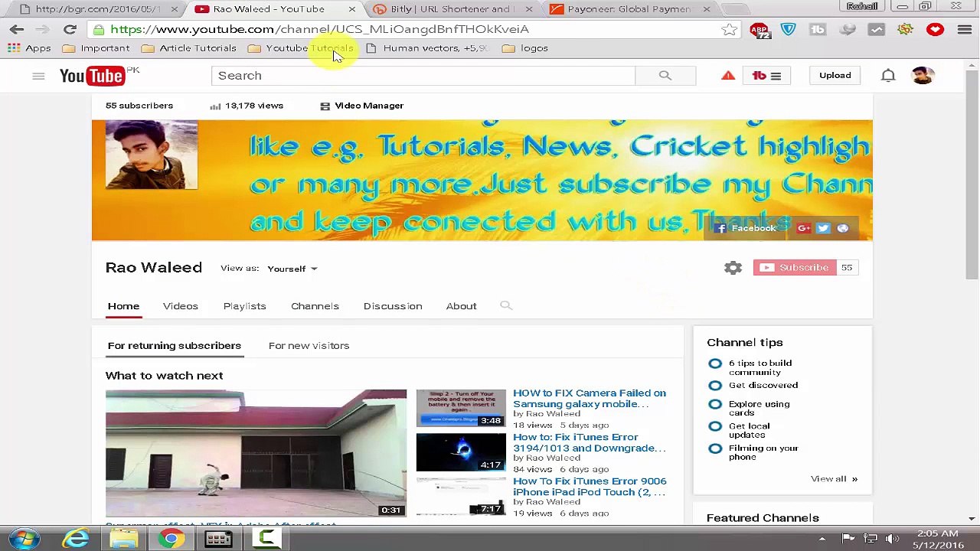Image resolution: width=980 pixels, height=551 pixels.
Task: Open the channel settings gear
Action: point(733,268)
